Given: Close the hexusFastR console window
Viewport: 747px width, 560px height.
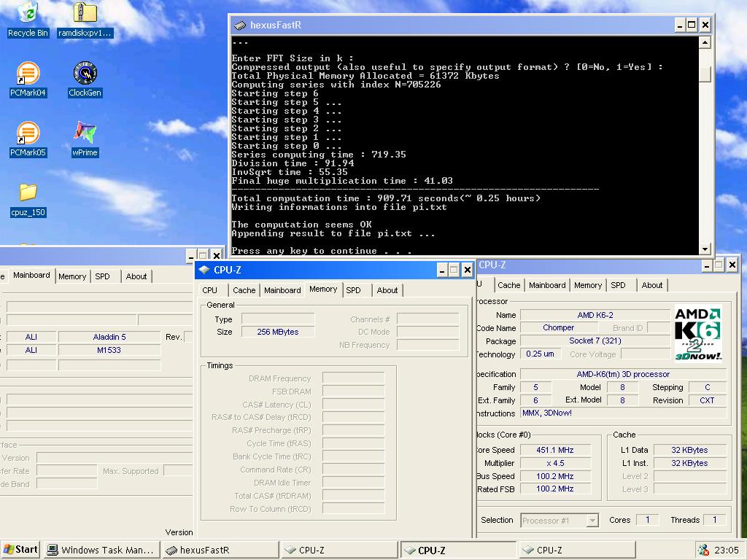Looking at the screenshot, I should 705,25.
